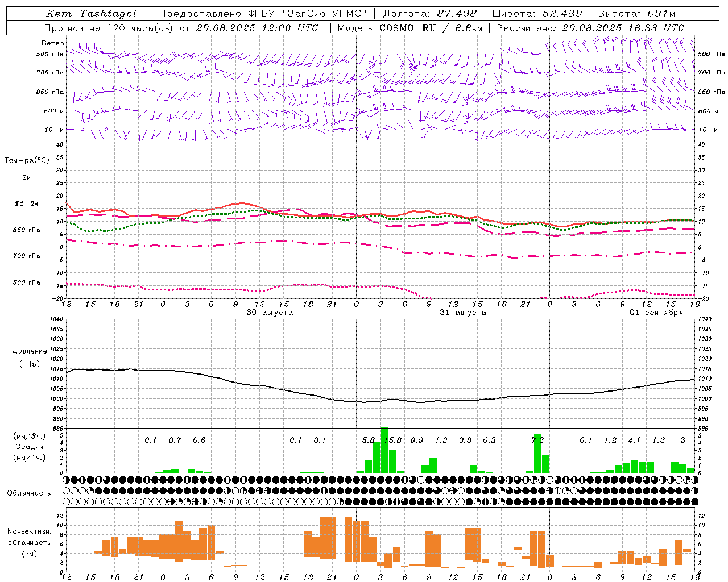Click the model label "Модель COSMO-RU / 6.6км"
The image size is (728, 582).
coord(410,28)
